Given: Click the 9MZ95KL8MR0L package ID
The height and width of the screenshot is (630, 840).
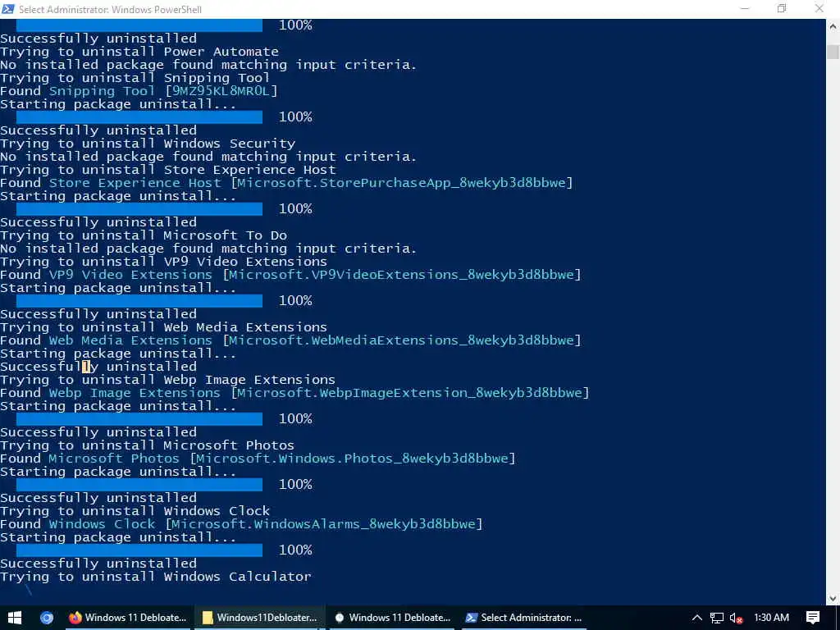Looking at the screenshot, I should (220, 91).
